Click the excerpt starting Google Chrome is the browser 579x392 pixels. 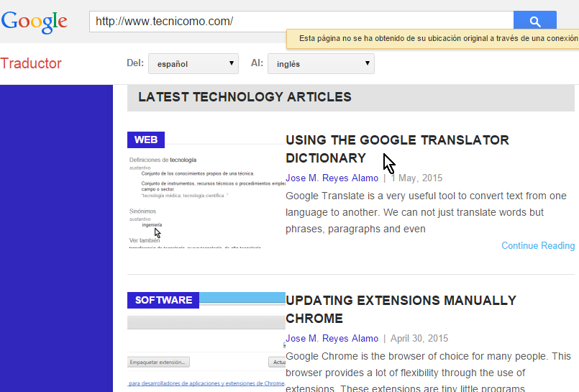coord(429,371)
